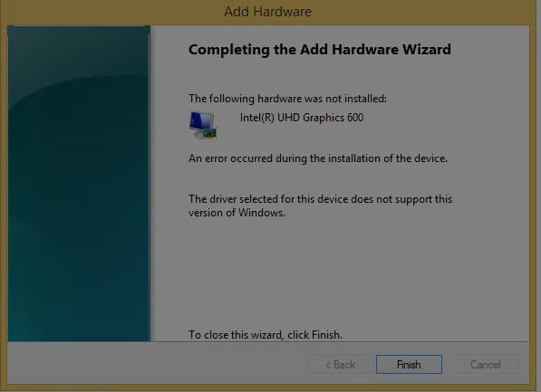541x392 pixels.
Task: Click the 'To close this wizard, click Finish' text
Action: (266, 335)
